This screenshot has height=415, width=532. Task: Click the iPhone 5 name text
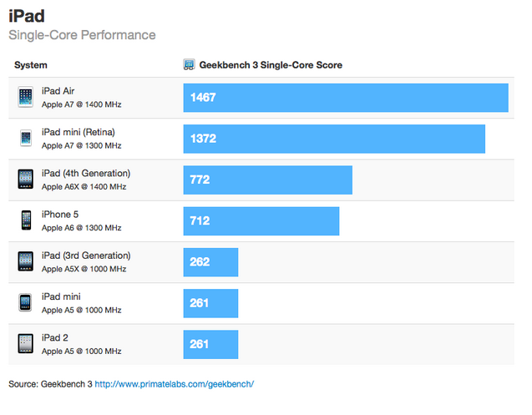coord(60,214)
